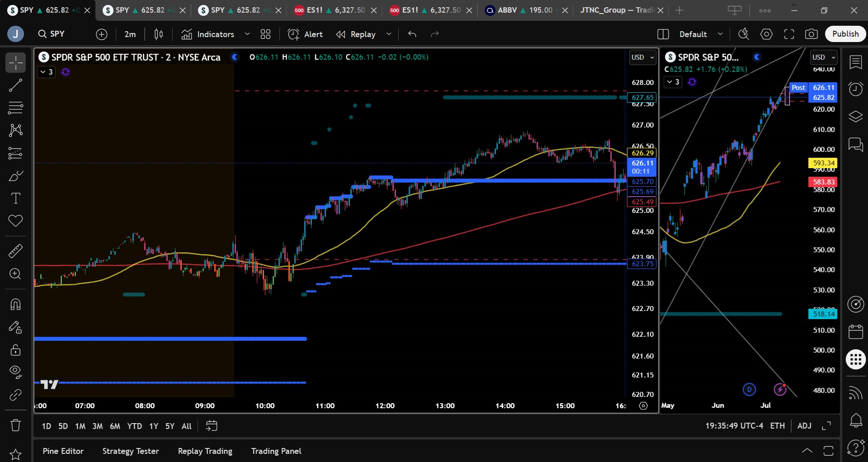This screenshot has width=868, height=462.
Task: Create a new Alert
Action: tap(306, 34)
